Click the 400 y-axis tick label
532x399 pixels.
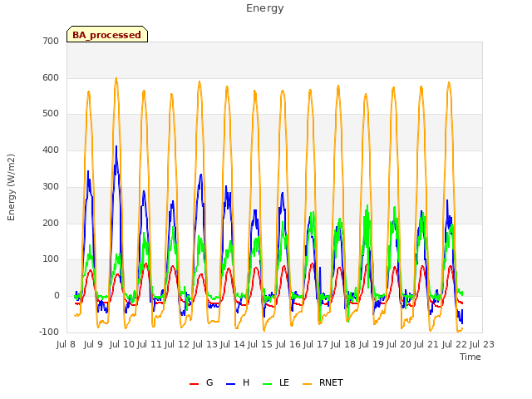point(51,150)
